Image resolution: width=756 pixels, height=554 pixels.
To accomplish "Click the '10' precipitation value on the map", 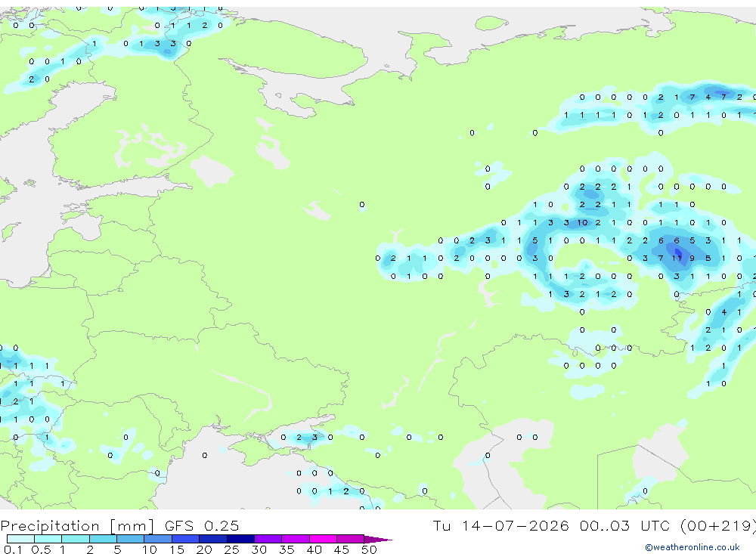I will click(x=582, y=223).
